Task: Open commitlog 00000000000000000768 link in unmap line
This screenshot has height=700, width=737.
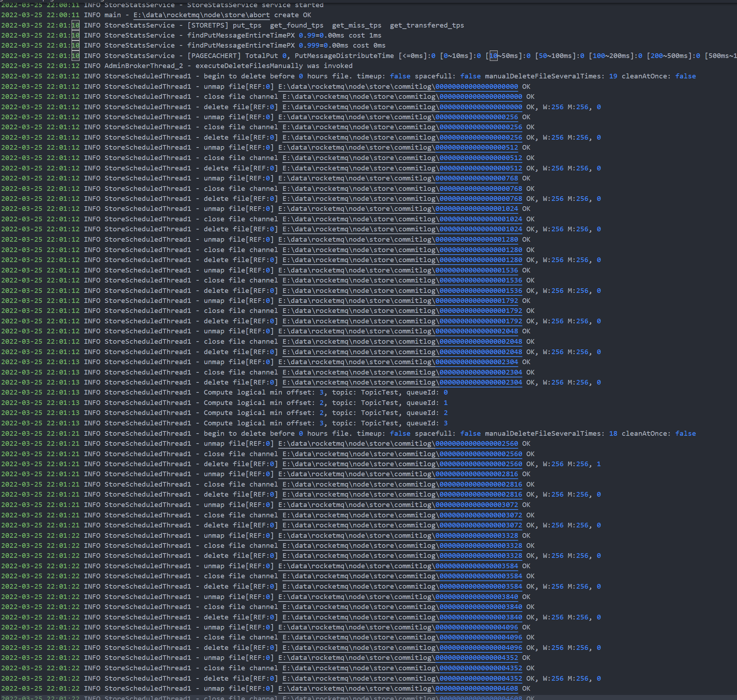Action: tap(477, 178)
